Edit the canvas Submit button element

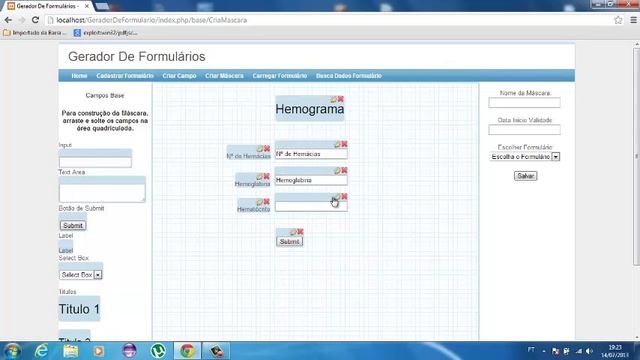[x=293, y=232]
